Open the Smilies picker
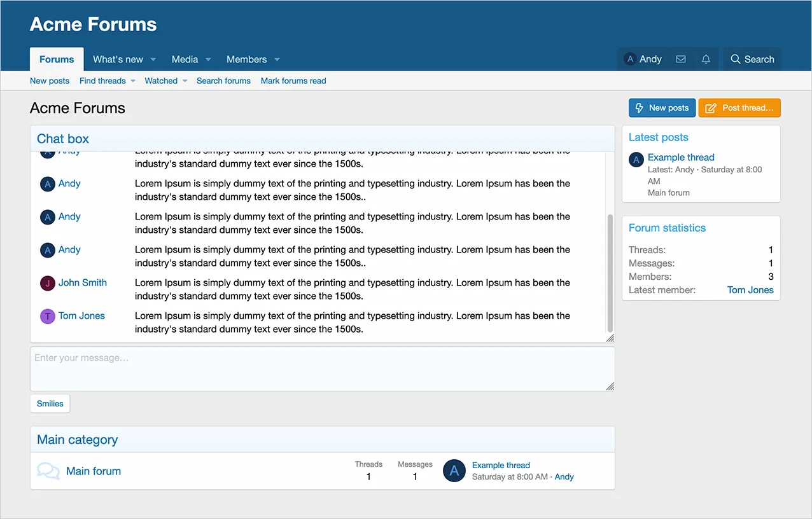The image size is (812, 519). coord(50,403)
